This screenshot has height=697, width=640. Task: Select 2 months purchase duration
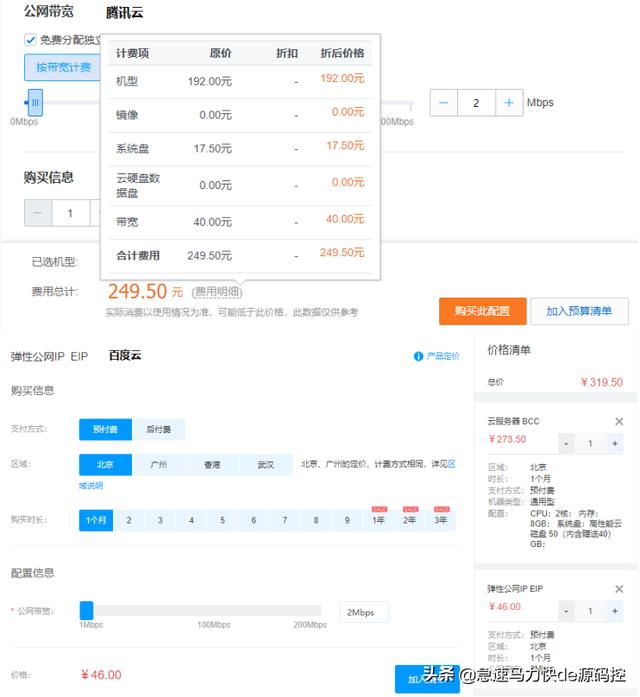click(129, 520)
